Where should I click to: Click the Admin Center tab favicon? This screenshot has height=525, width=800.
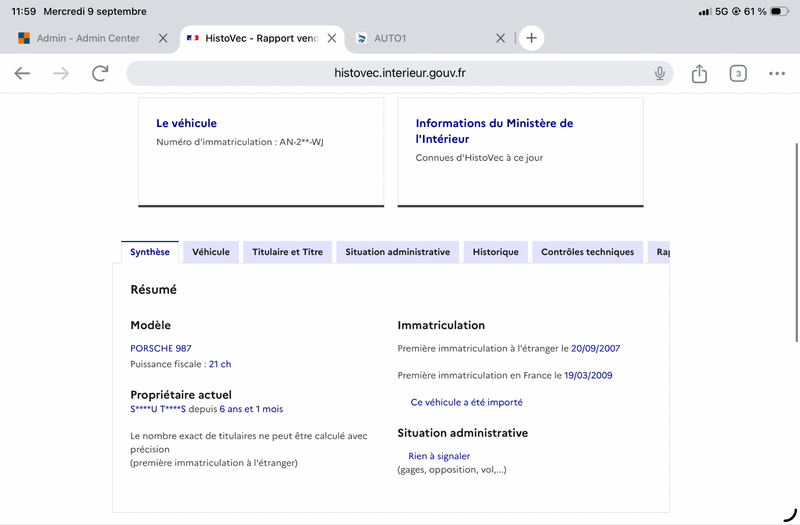[24, 38]
